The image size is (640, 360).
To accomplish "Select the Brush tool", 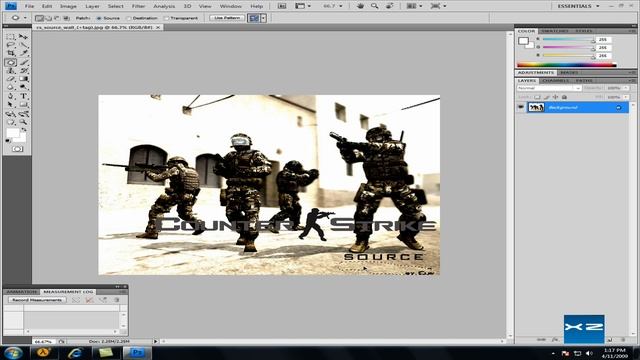I will (x=23, y=62).
